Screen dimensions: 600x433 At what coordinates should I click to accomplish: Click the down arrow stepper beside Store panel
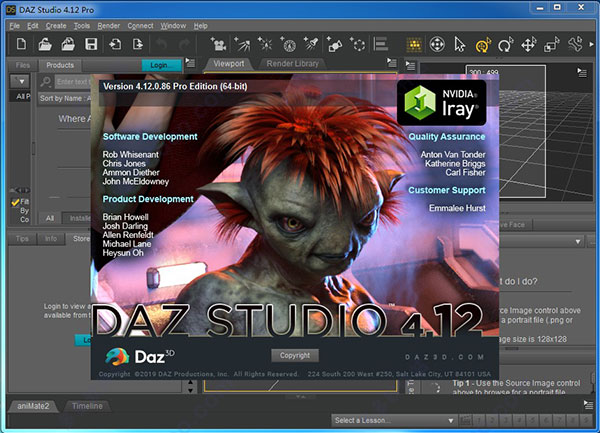191,390
